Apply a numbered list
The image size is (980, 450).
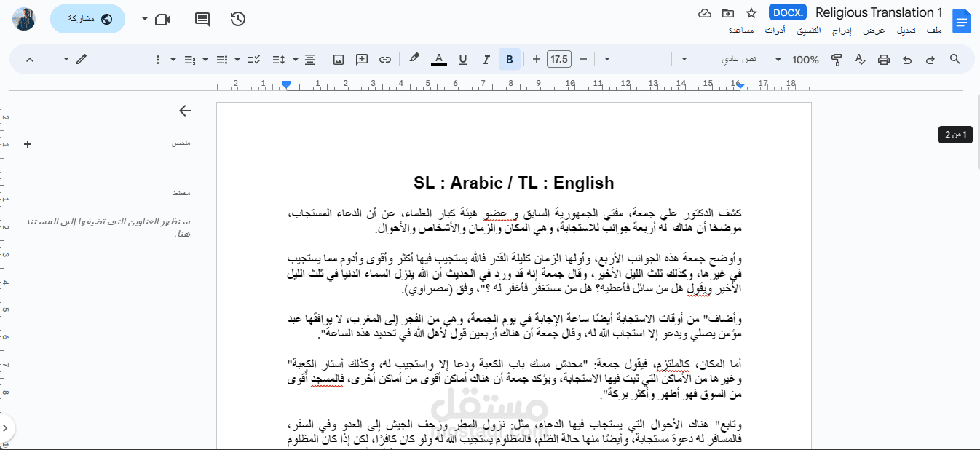[x=190, y=59]
